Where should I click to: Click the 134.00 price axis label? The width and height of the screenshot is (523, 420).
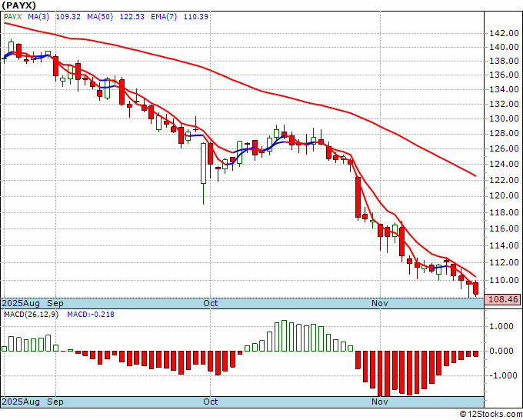[504, 89]
